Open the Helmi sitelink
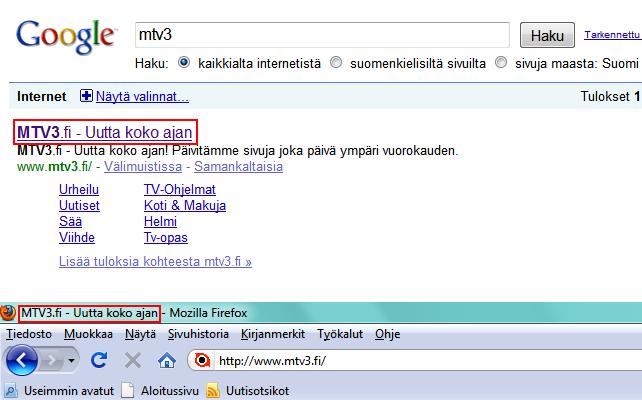Screen dimensions: 642x400 (x=160, y=221)
